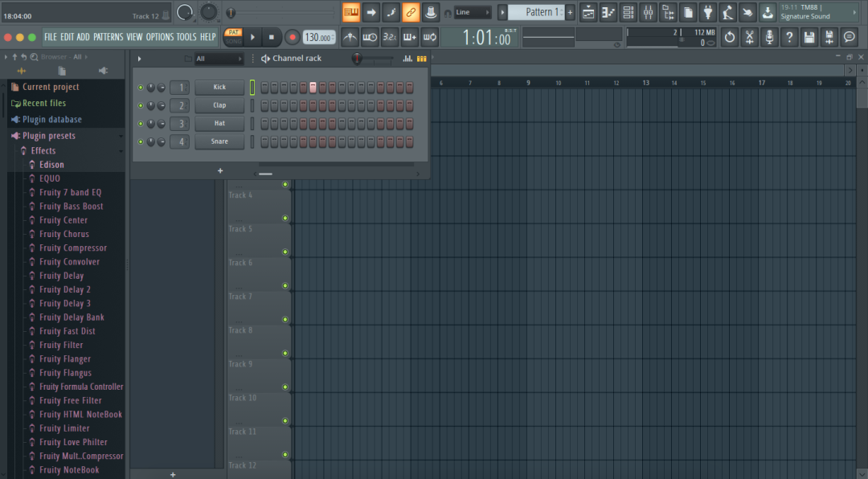Open Channel rack options menu arrow
This screenshot has width=868, height=479.
[140, 59]
